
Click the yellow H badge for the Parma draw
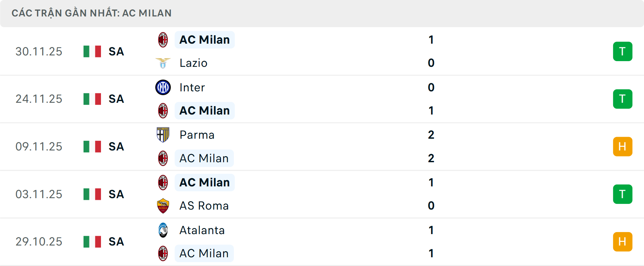click(623, 146)
